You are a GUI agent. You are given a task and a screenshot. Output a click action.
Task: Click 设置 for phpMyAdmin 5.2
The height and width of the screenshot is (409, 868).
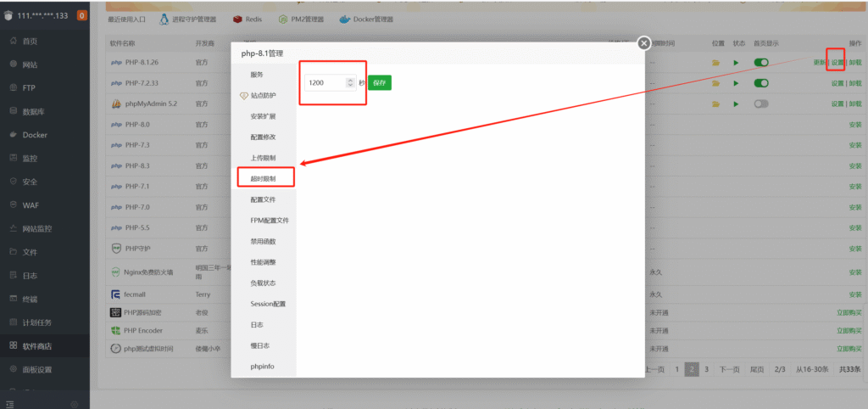click(837, 104)
